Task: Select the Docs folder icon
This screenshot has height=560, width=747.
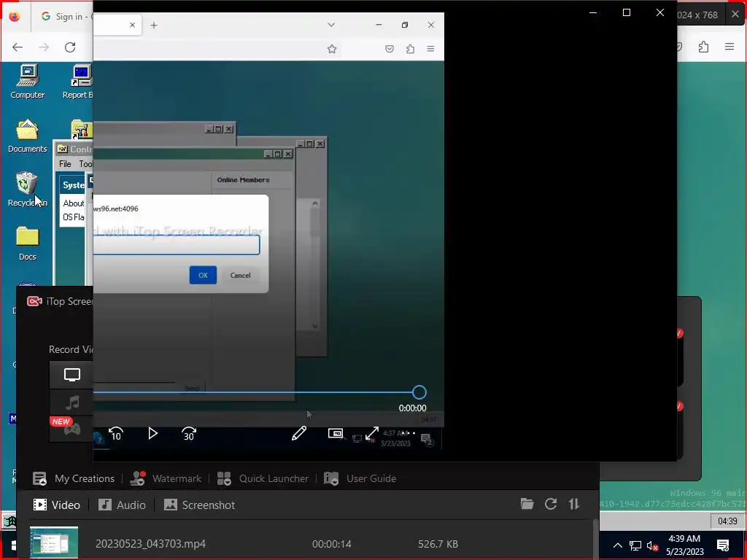Action: [x=28, y=243]
